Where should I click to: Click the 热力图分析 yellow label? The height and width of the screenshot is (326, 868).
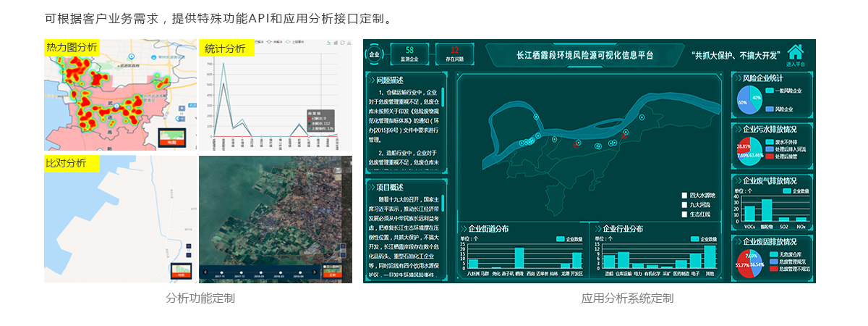(x=72, y=48)
